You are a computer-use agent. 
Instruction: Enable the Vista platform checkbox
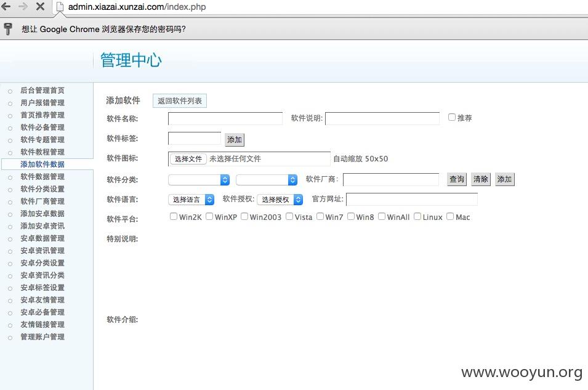[x=289, y=216]
